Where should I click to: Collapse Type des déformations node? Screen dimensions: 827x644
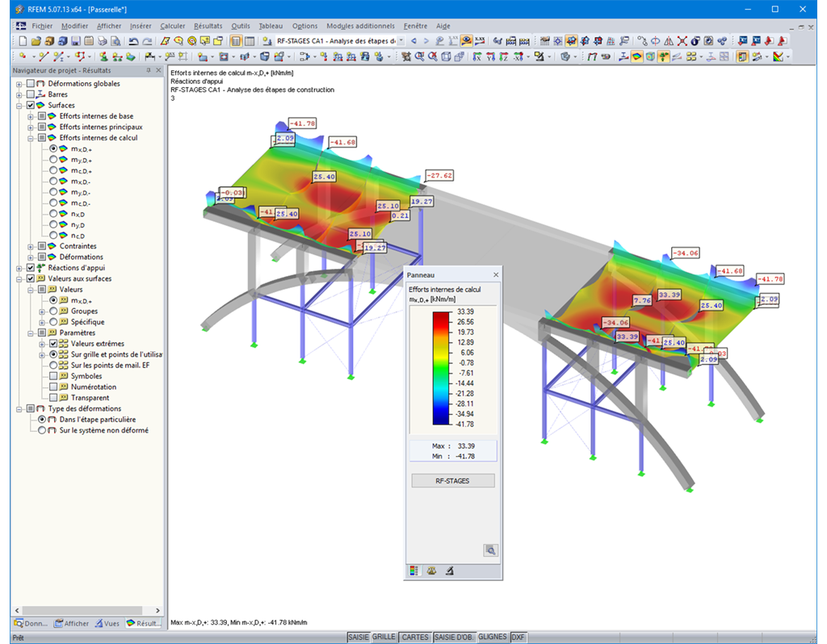tap(19, 409)
